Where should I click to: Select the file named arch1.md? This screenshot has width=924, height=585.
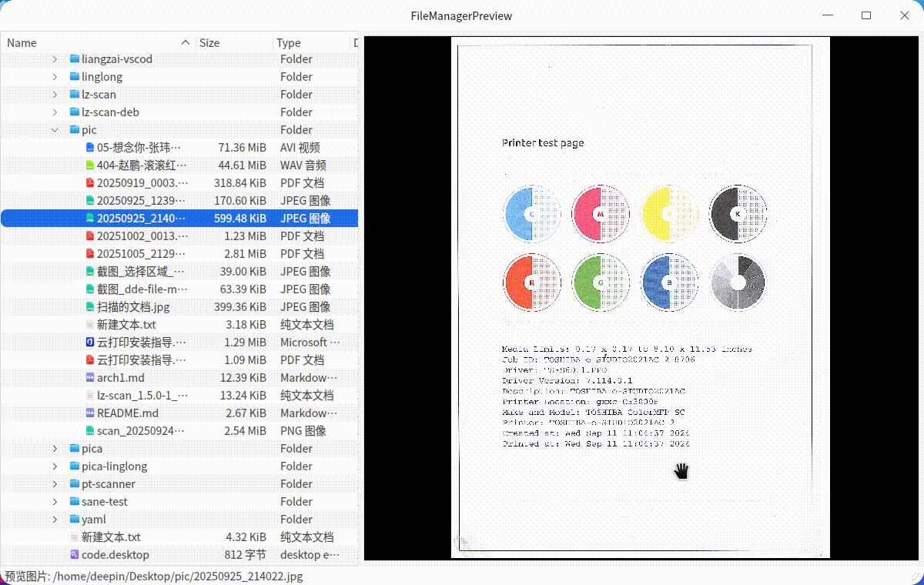pyautogui.click(x=120, y=378)
